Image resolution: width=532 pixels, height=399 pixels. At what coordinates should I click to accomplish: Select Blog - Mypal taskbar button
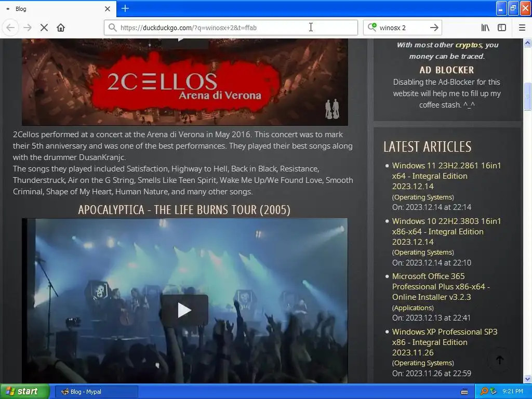(x=96, y=392)
